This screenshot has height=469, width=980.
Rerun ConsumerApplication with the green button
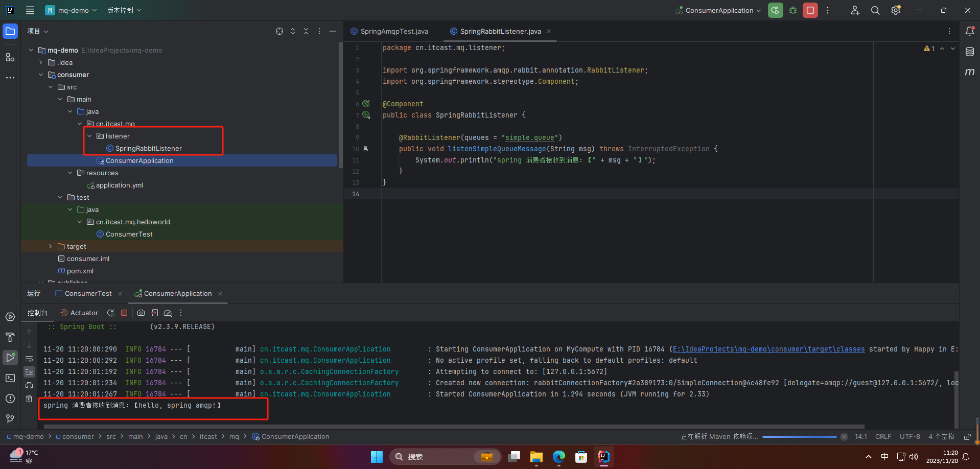coord(775,10)
